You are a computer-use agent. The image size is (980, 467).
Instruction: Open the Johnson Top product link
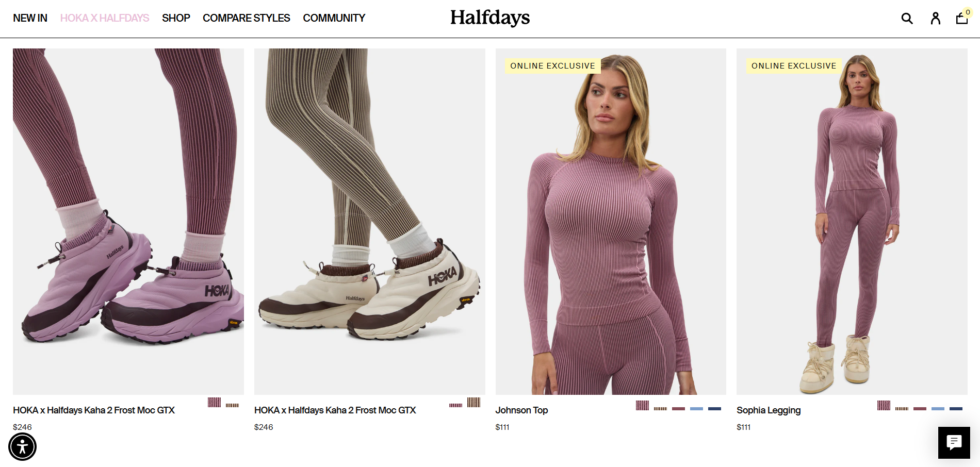[521, 410]
